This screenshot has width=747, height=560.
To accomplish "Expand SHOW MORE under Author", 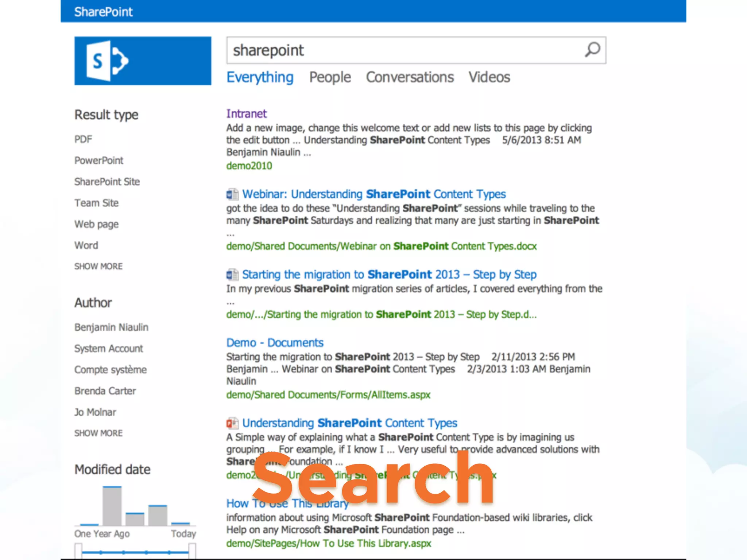I will (x=98, y=433).
